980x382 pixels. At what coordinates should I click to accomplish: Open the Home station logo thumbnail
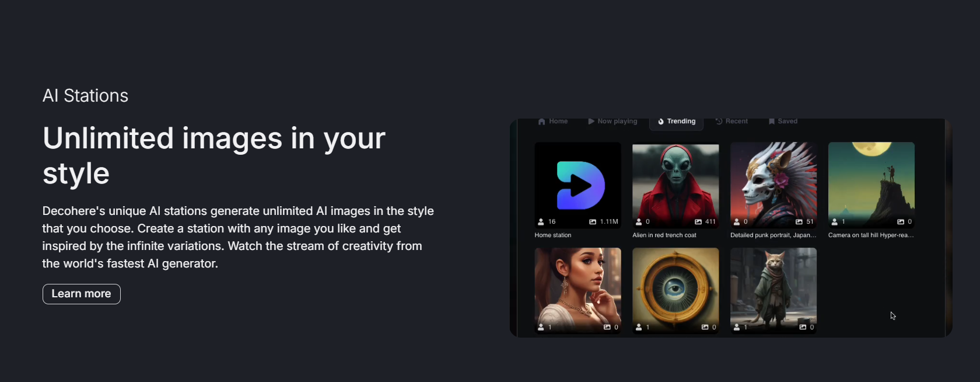577,183
